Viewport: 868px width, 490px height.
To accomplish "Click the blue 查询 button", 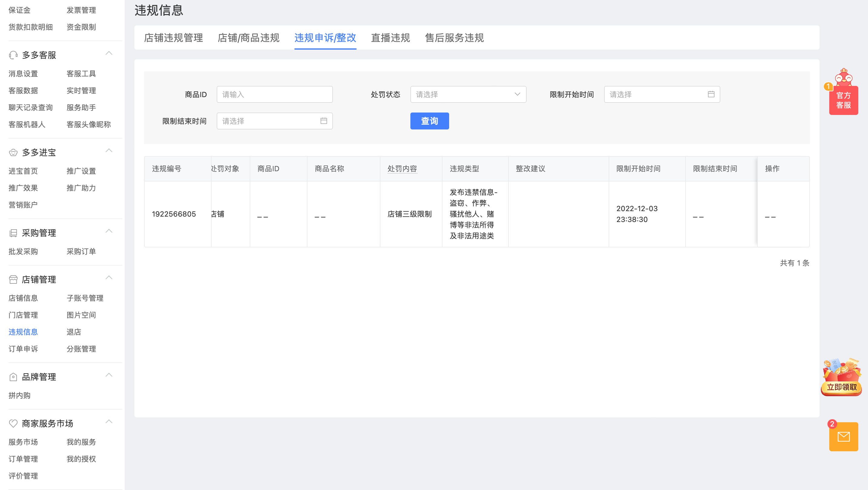I will pos(429,121).
